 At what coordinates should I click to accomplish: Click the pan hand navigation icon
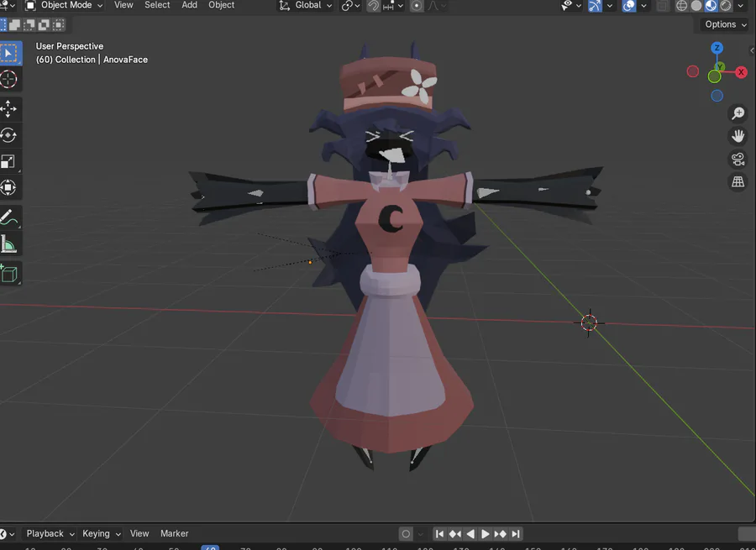click(x=738, y=136)
